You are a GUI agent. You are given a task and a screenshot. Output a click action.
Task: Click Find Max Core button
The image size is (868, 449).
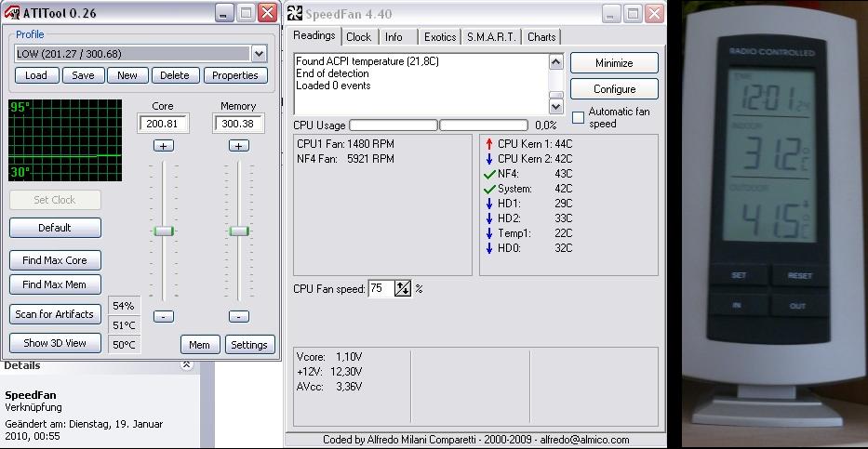(55, 260)
